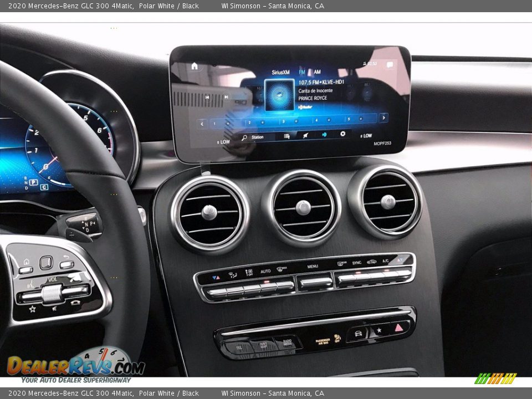Select the SiriusXM source tab
This screenshot has height=399, width=532.
(280, 71)
